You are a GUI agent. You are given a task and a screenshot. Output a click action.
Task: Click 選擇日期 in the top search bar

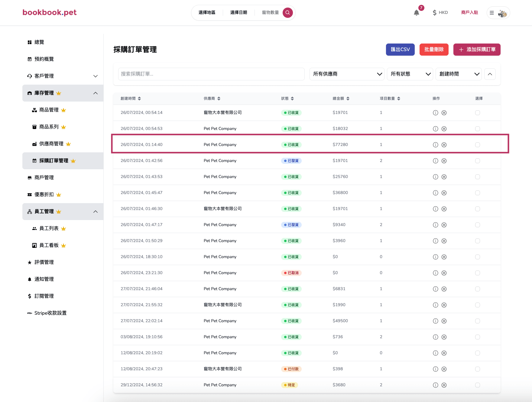[239, 13]
